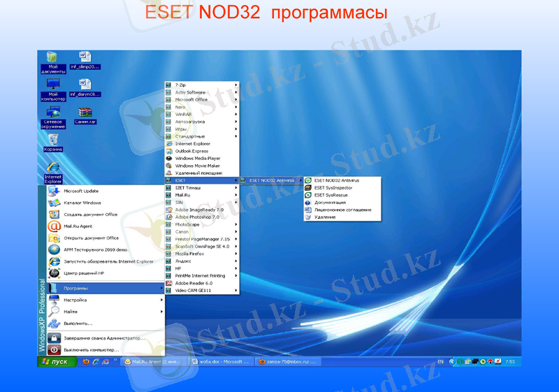
Task: Open the Сетевое окружение desktop icon
Action: pyautogui.click(x=53, y=117)
